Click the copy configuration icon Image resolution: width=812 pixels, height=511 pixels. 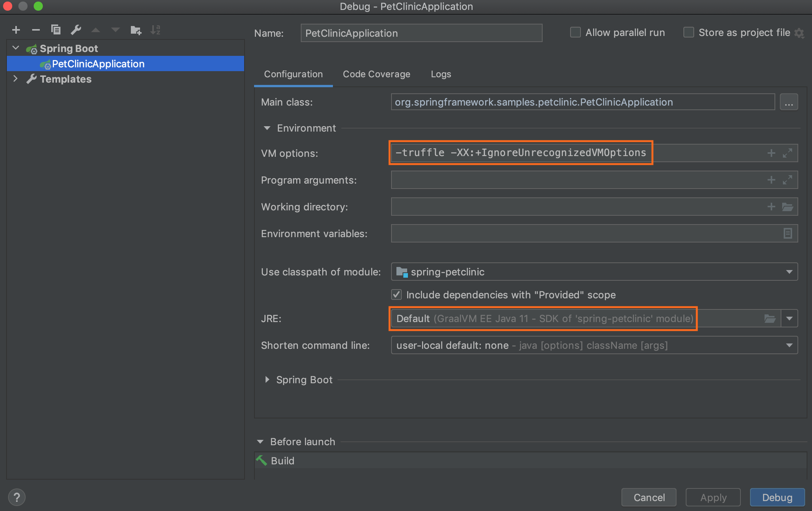click(56, 29)
